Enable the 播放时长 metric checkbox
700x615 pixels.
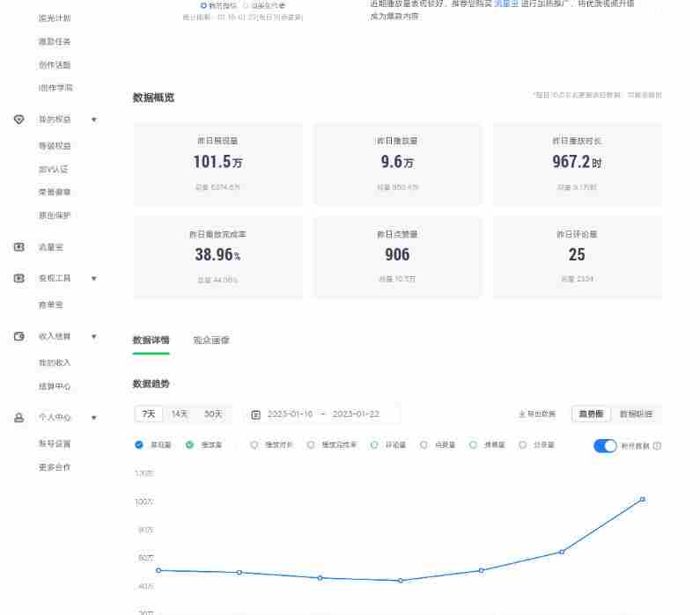coord(254,444)
